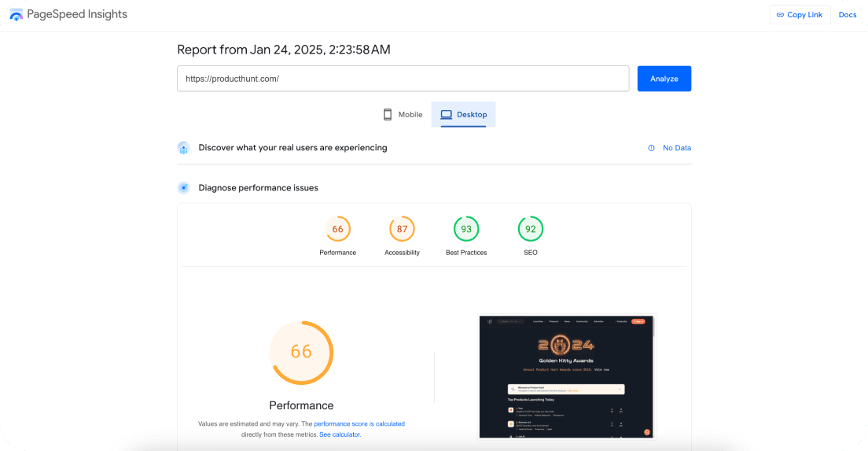Click the laptop icon on Desktop tab

point(446,115)
